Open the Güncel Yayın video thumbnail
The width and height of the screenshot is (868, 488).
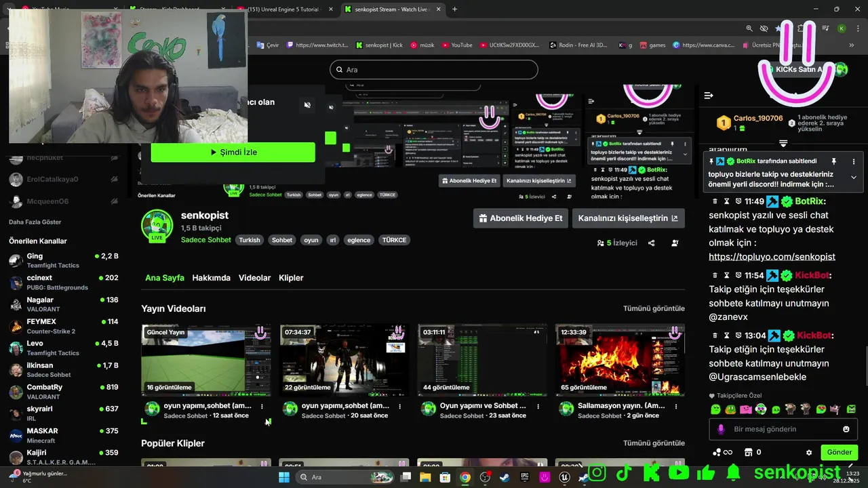tap(206, 360)
